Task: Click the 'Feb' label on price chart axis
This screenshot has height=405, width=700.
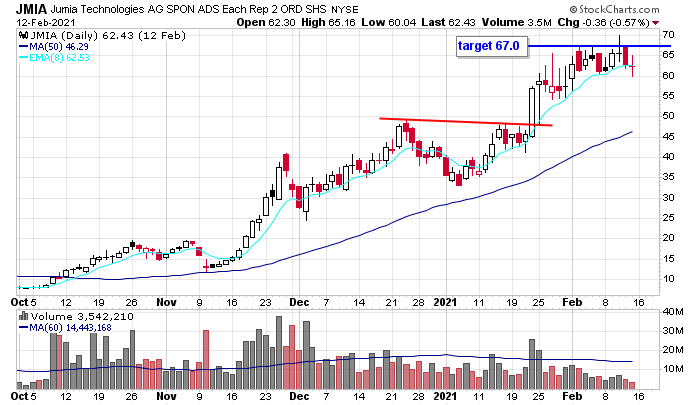Action: tap(572, 302)
